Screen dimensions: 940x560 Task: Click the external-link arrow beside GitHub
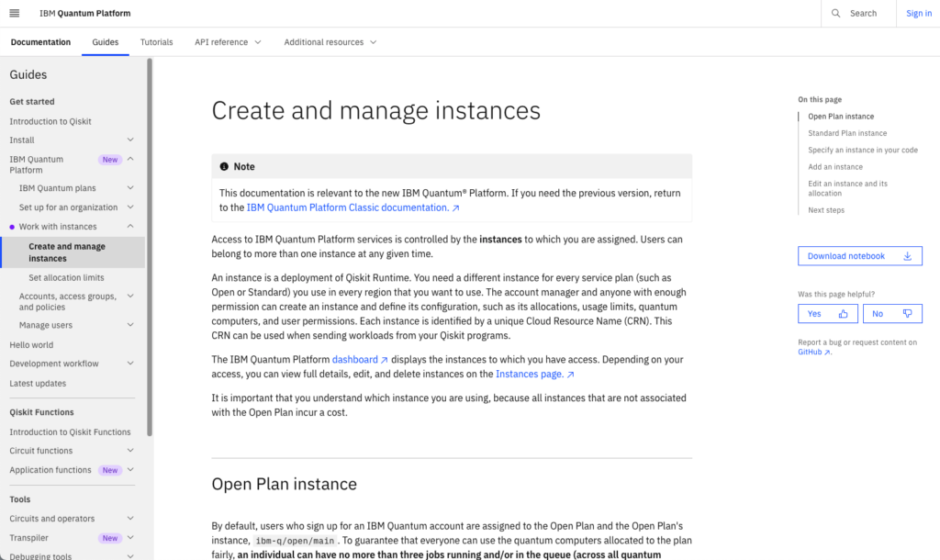(827, 353)
